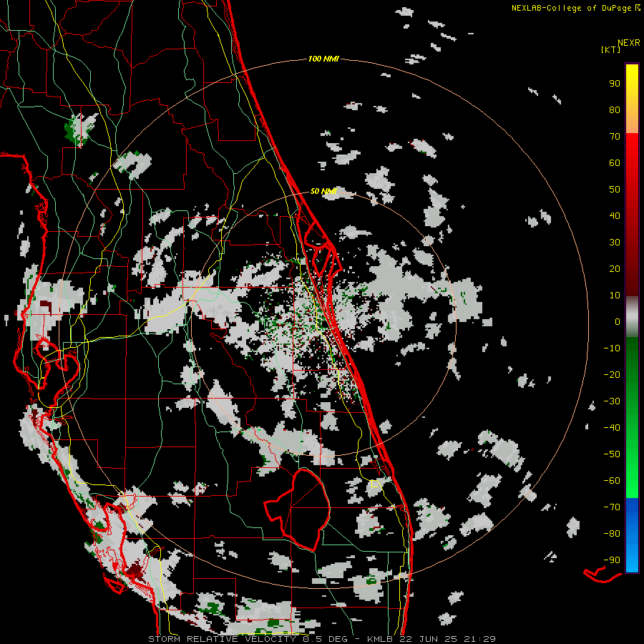The image size is (644, 644).
Task: Click the -40 knot label on scale
Action: pyautogui.click(x=612, y=428)
